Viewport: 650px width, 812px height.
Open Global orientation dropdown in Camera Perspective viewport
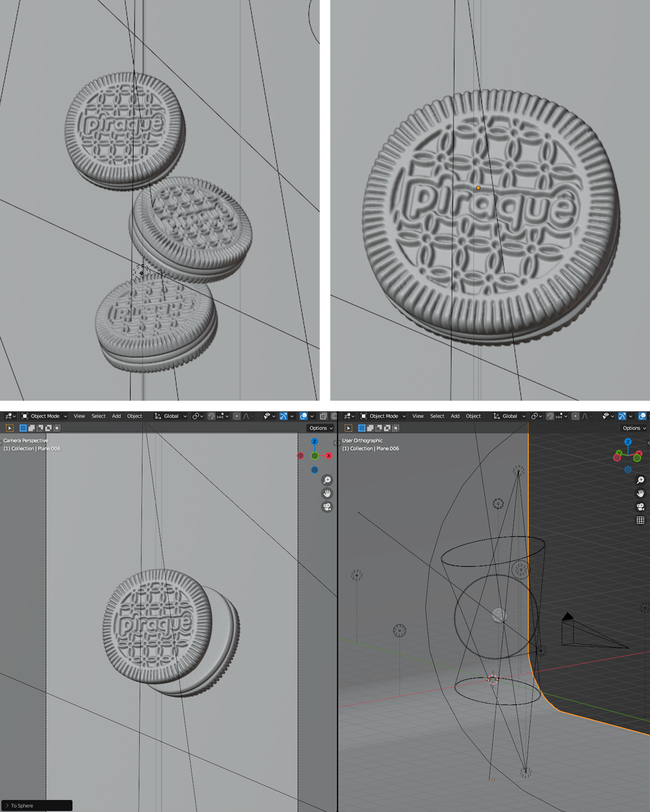click(171, 416)
